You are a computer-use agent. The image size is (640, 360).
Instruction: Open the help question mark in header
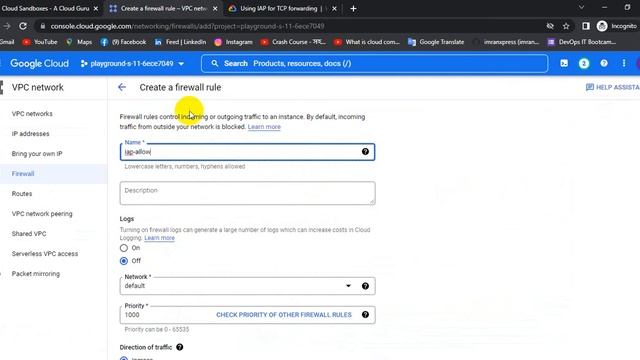point(604,63)
